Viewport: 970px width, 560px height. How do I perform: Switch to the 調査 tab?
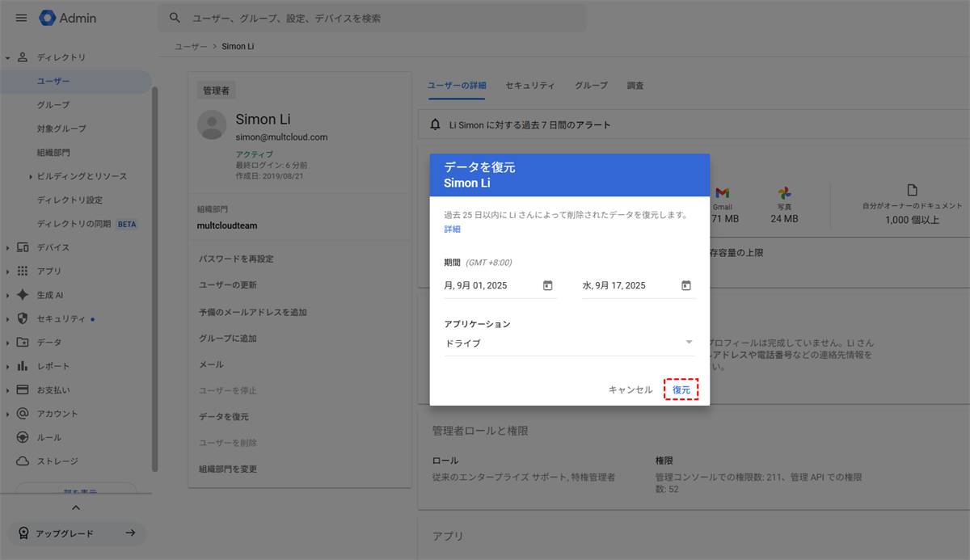[x=635, y=85]
